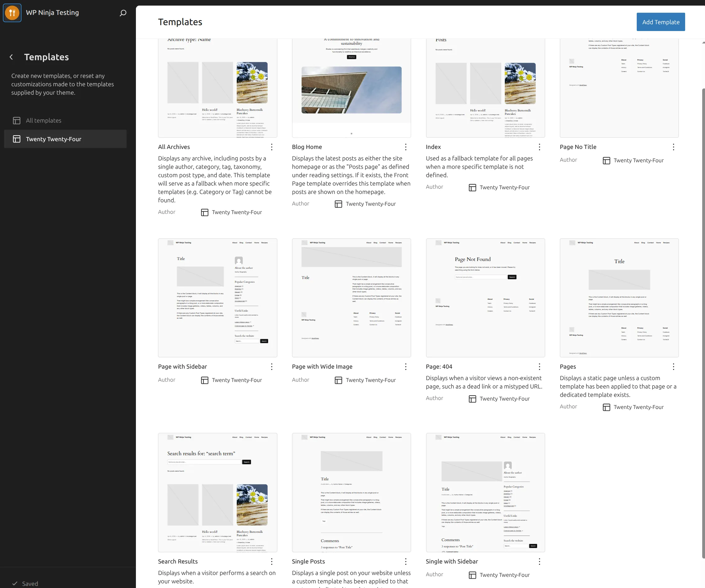
Task: Click Page with Wide Image three-dot icon
Action: point(406,366)
